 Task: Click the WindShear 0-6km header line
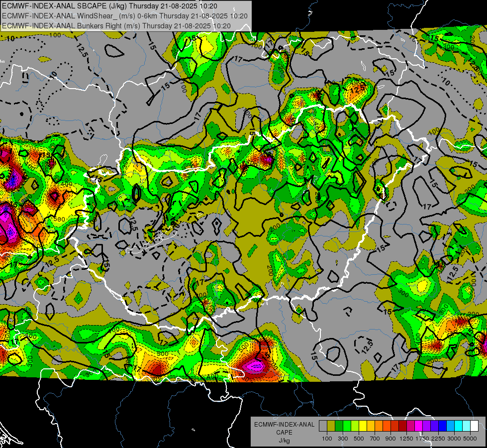[125, 16]
